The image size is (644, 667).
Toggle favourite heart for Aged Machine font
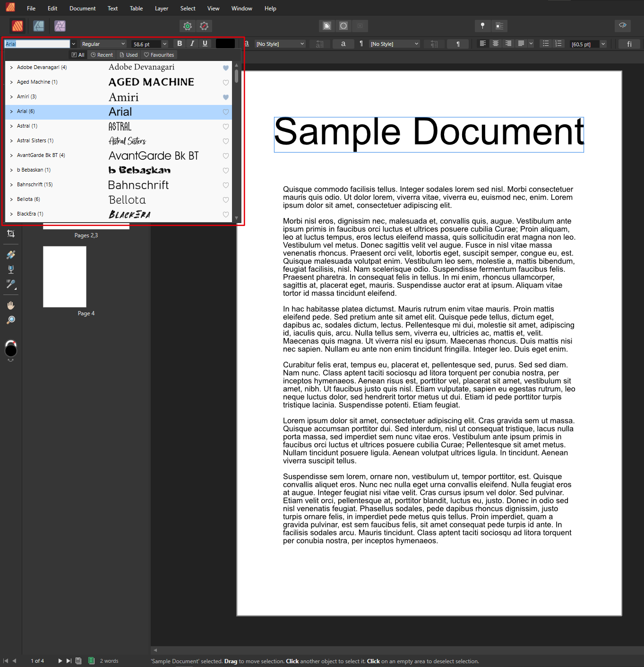tap(226, 82)
